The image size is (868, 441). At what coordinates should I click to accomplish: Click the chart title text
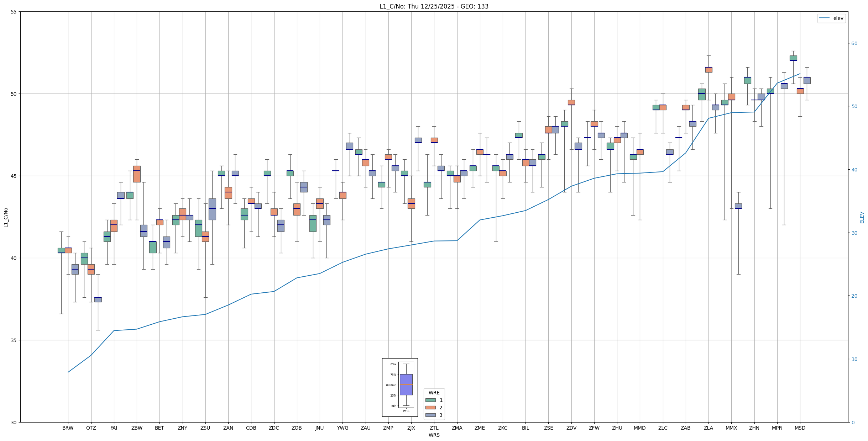click(x=434, y=6)
